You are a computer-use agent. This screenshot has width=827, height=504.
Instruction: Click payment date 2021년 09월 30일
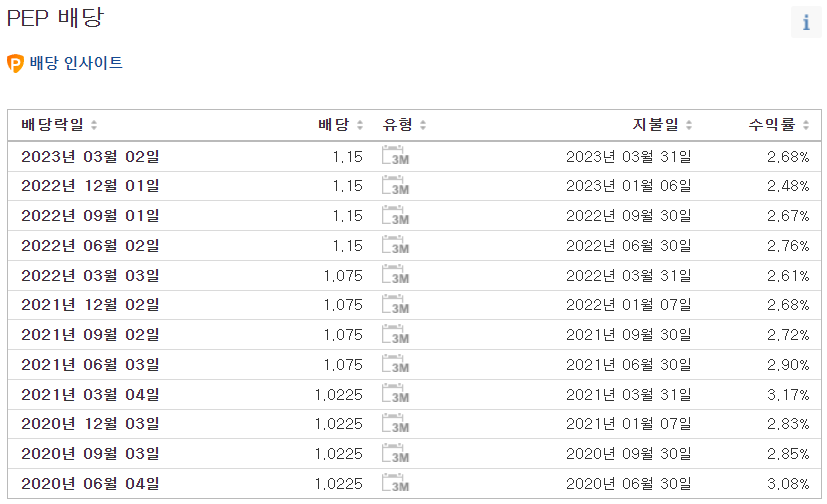tap(628, 335)
